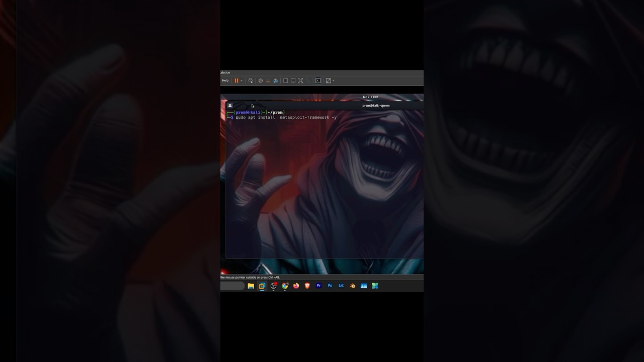
Task: Click terminal title 'prem@kali: ~/prem'
Action: [376, 106]
